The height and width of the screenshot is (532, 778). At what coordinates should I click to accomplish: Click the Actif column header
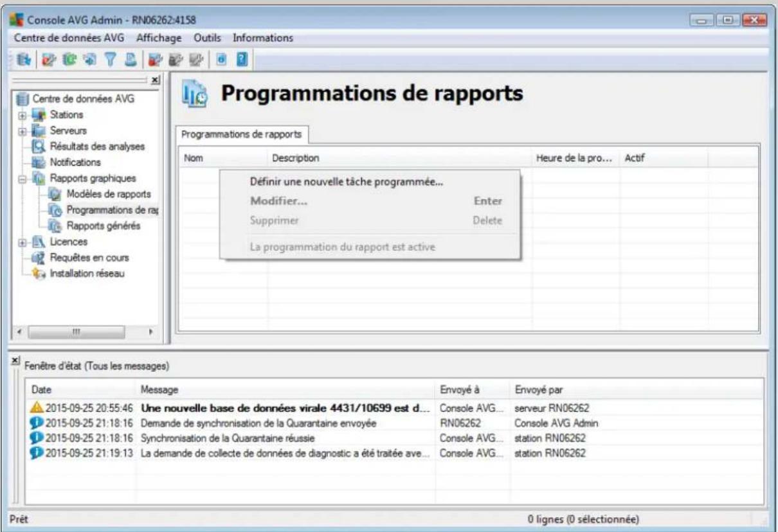coord(664,157)
